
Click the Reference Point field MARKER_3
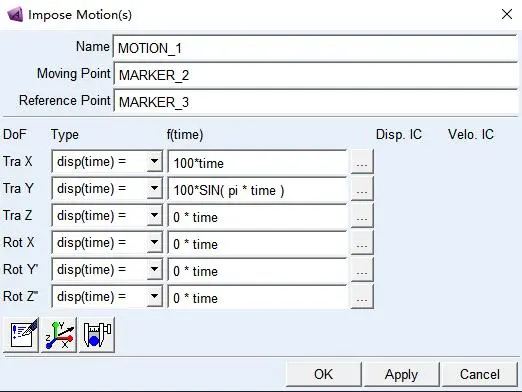315,102
